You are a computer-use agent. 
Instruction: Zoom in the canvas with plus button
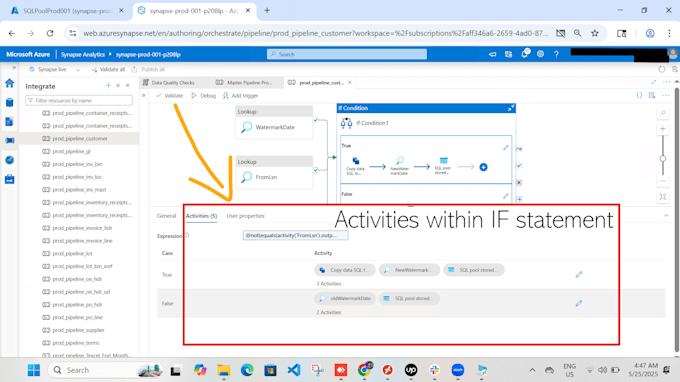tap(663, 129)
